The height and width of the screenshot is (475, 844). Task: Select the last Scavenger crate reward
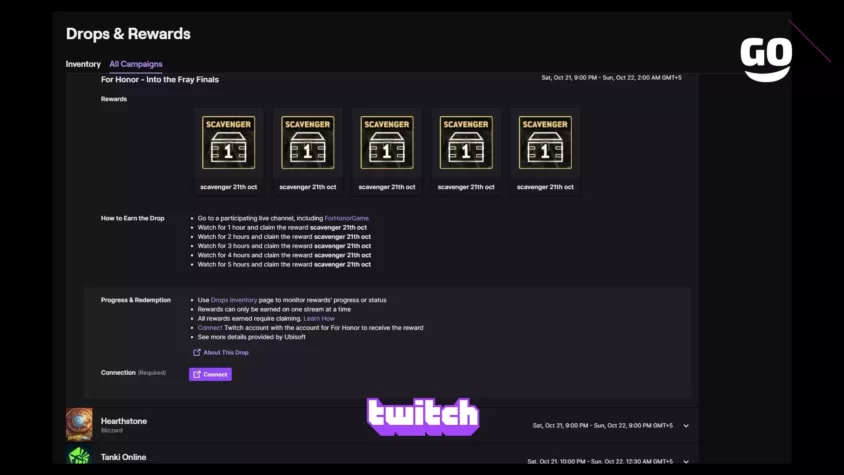545,143
